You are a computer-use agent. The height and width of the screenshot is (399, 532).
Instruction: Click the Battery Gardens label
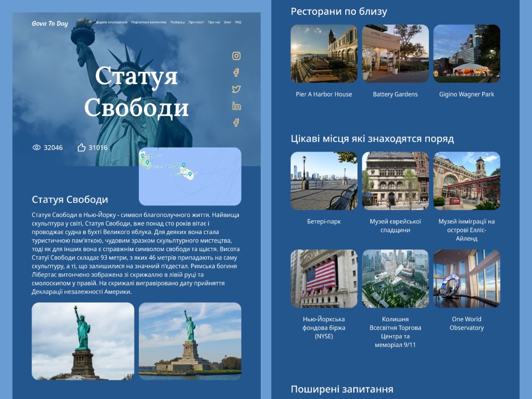coord(395,94)
